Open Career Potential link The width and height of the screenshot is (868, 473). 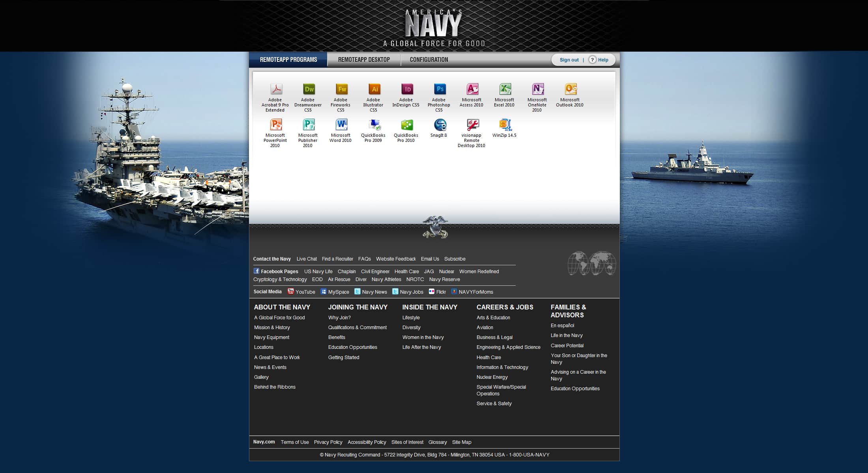click(x=567, y=346)
